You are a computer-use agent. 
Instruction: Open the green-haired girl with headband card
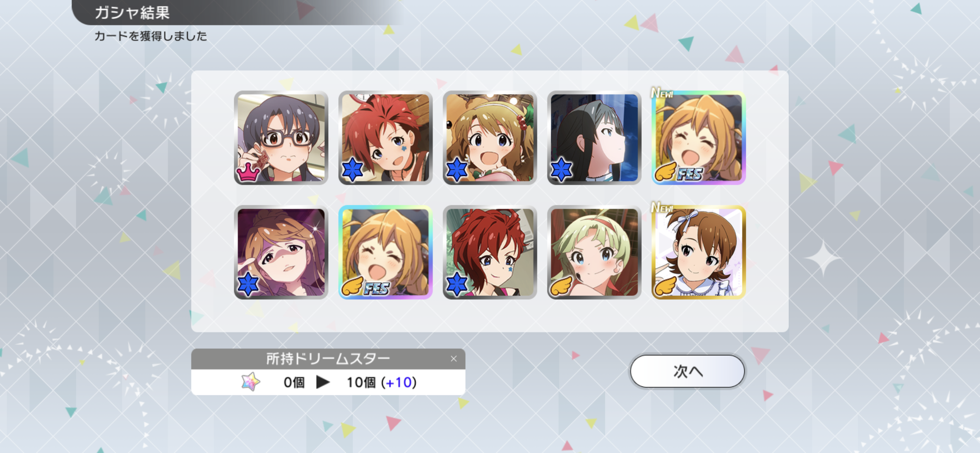(x=594, y=252)
